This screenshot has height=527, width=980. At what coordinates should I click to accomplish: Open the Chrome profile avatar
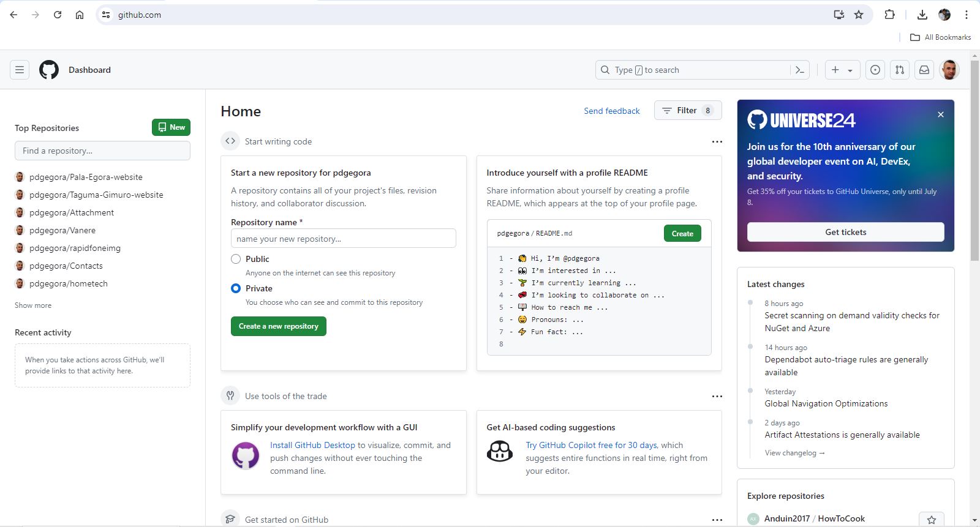944,15
